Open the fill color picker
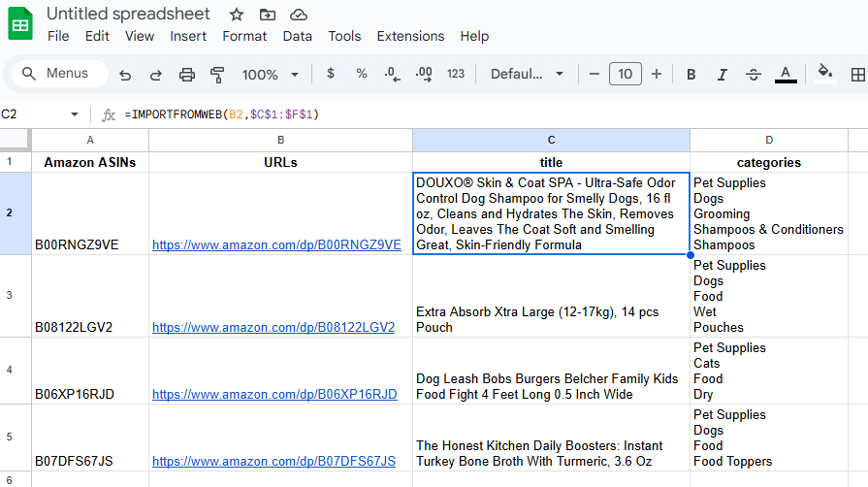 coord(824,74)
